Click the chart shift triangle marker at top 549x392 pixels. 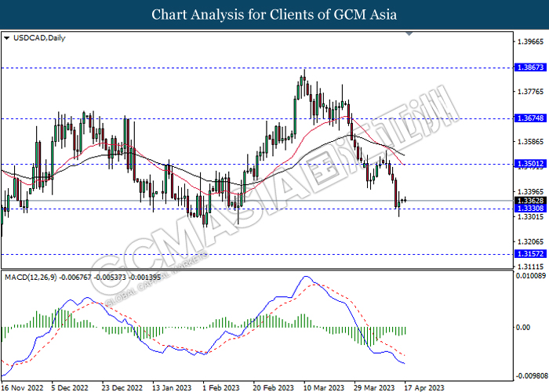tap(409, 34)
